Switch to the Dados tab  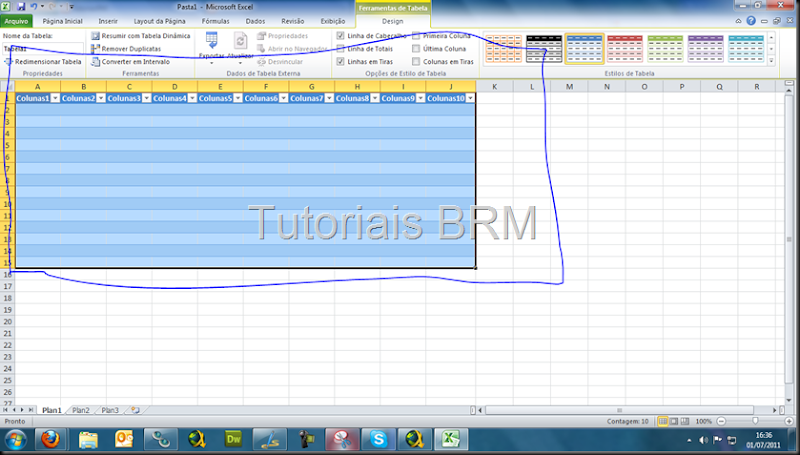point(255,21)
